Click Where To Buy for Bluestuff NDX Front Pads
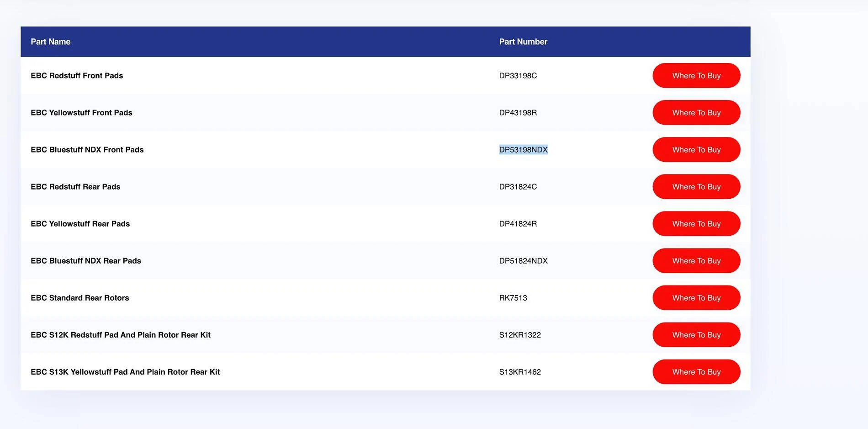The image size is (868, 429). click(696, 149)
